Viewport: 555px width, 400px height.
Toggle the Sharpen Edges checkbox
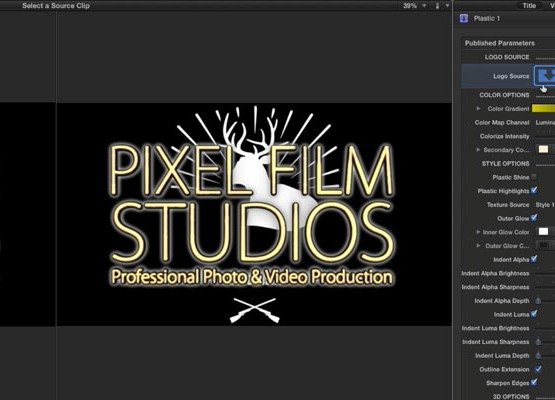click(534, 382)
